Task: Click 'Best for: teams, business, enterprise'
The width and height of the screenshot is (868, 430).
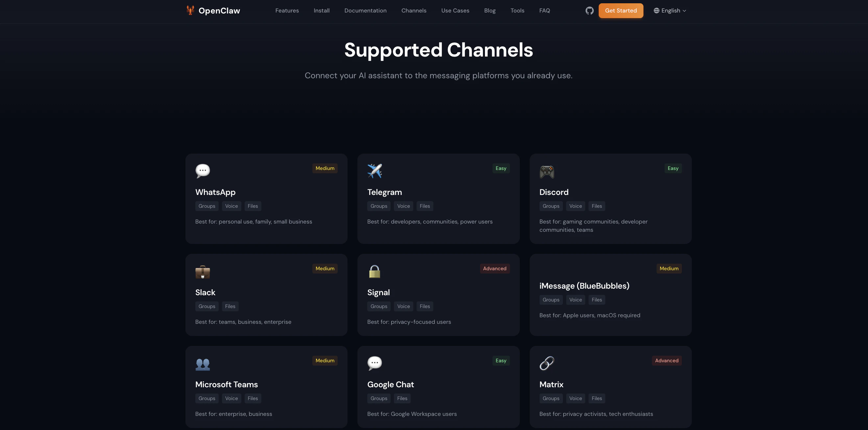Action: pyautogui.click(x=243, y=322)
